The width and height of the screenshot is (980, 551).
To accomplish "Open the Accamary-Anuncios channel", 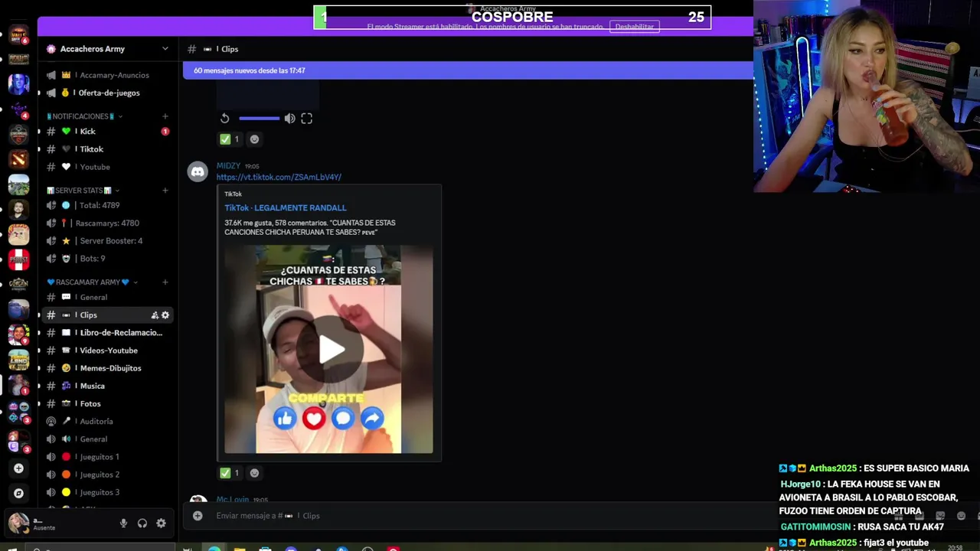I will coord(106,75).
